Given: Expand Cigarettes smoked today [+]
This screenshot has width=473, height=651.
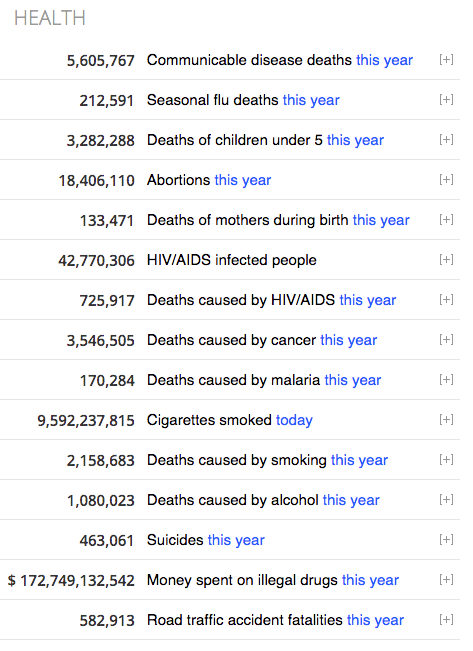Looking at the screenshot, I should click(446, 420).
